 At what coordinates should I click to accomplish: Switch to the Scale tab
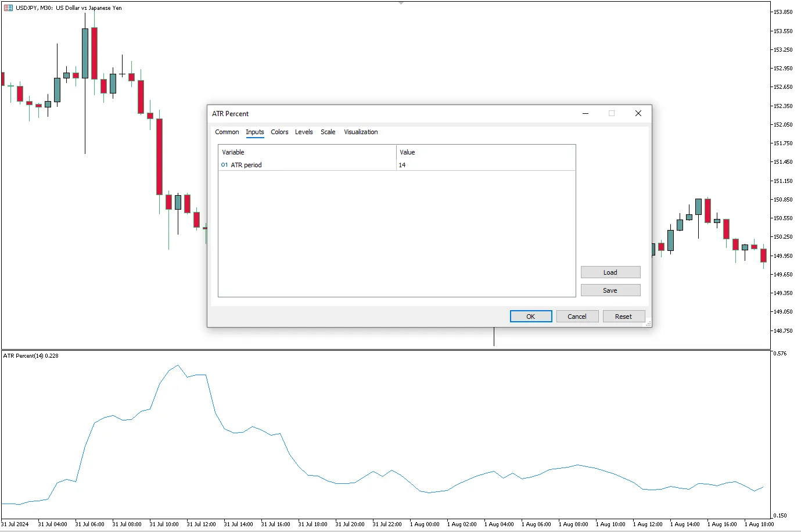(328, 132)
